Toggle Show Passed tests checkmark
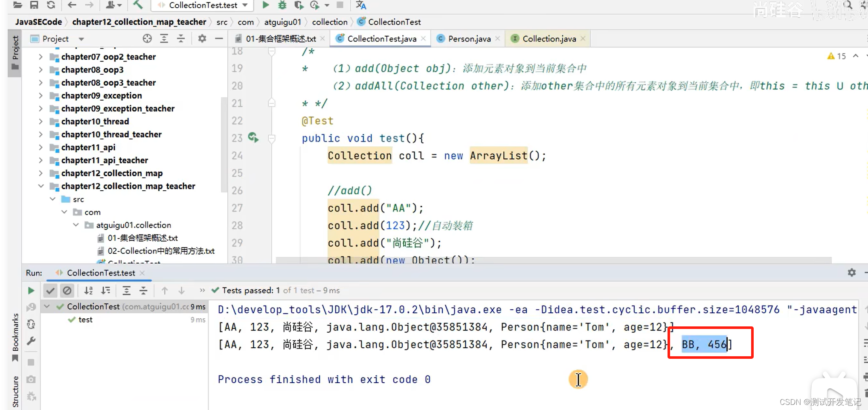 (50, 291)
